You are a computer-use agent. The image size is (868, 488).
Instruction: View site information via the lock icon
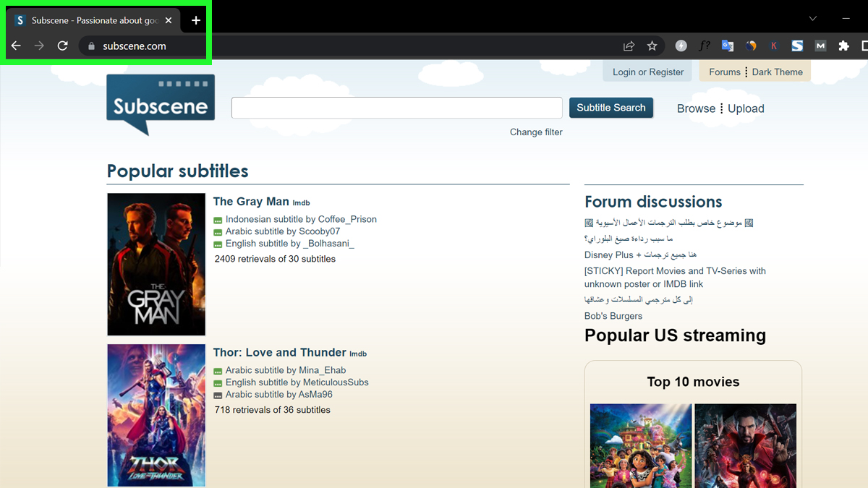91,46
